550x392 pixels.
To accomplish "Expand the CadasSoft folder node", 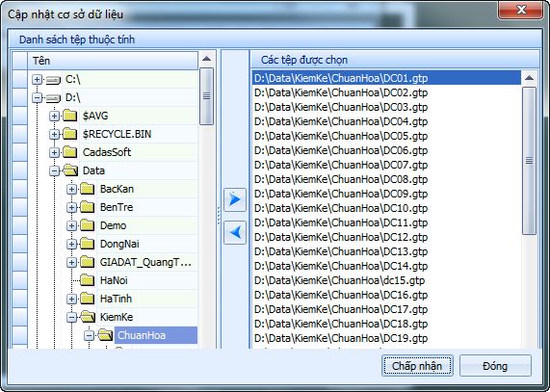I will (x=54, y=152).
